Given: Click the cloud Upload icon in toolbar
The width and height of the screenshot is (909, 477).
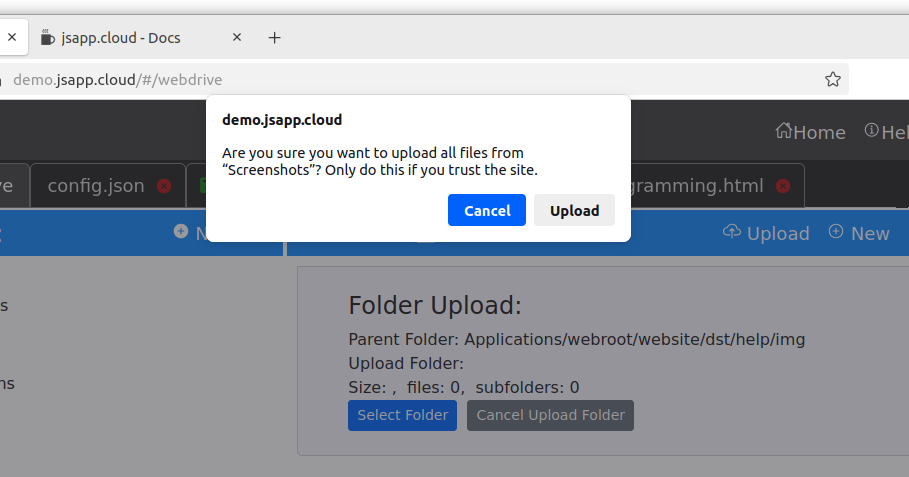Looking at the screenshot, I should tap(731, 232).
